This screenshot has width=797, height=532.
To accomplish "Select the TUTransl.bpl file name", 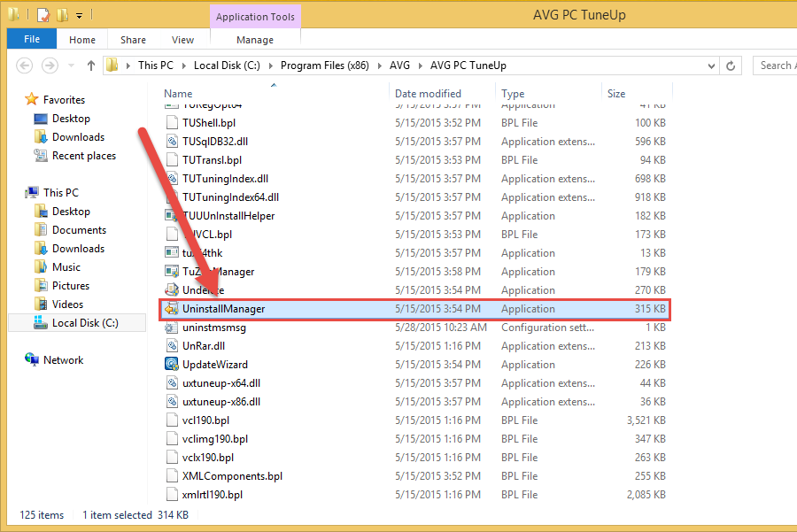I will click(212, 160).
